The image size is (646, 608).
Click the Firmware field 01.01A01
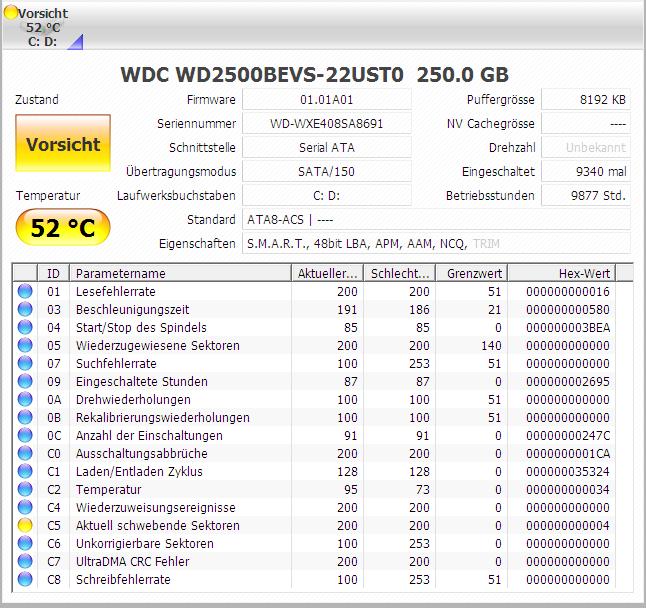pyautogui.click(x=327, y=99)
